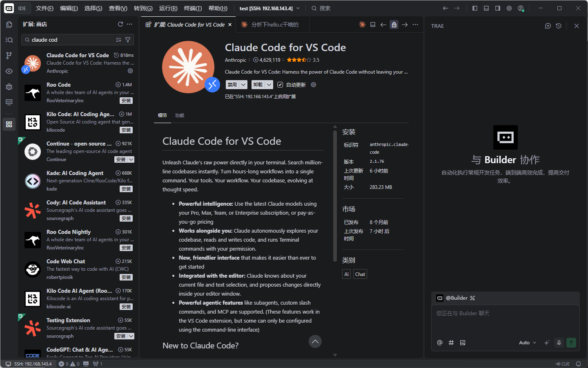Open the Run and Debug bug icon
This screenshot has height=368, width=588.
point(9,87)
